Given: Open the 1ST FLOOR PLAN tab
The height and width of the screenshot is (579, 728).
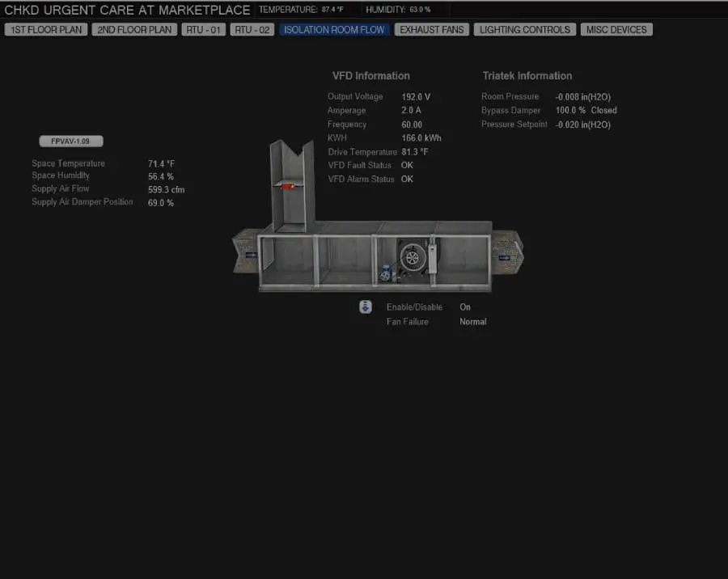Looking at the screenshot, I should pyautogui.click(x=46, y=30).
